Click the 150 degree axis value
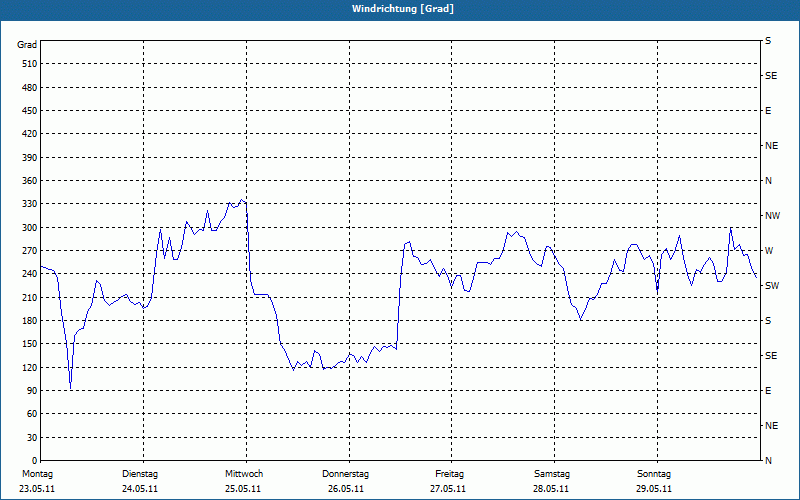This screenshot has width=800, height=500. (x=29, y=344)
